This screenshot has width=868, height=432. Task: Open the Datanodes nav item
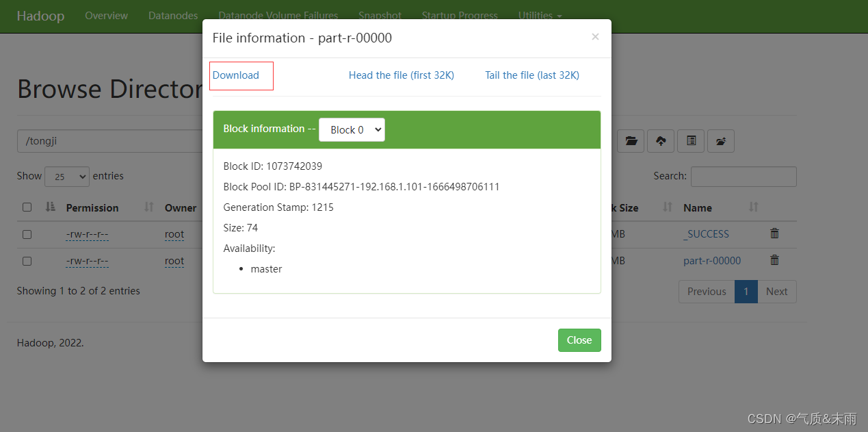173,15
